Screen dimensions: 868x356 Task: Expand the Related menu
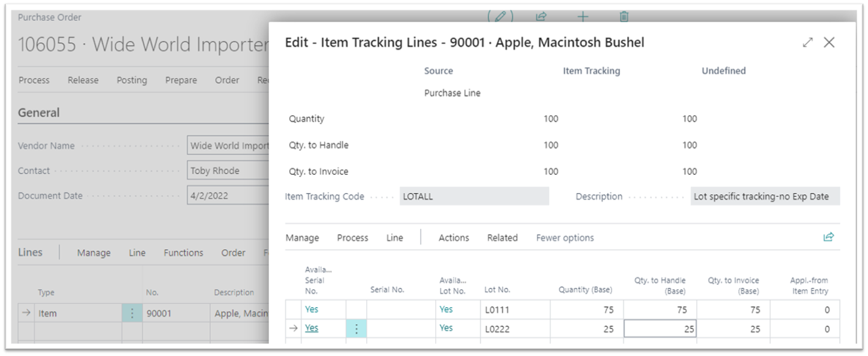click(502, 238)
